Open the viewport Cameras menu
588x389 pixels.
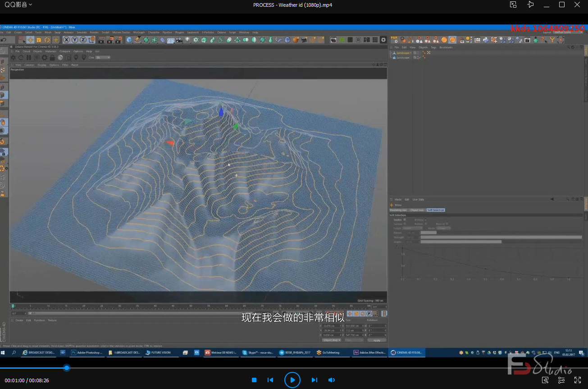(x=29, y=65)
